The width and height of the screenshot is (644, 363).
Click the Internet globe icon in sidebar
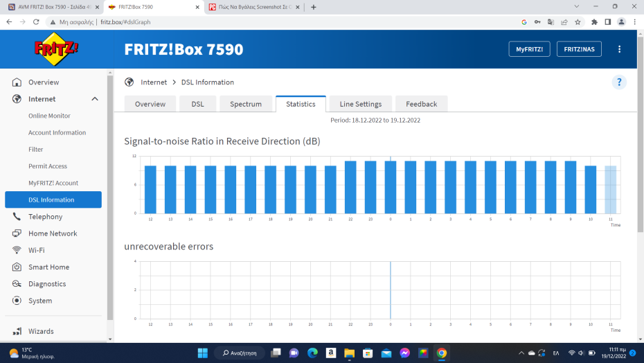point(17,99)
